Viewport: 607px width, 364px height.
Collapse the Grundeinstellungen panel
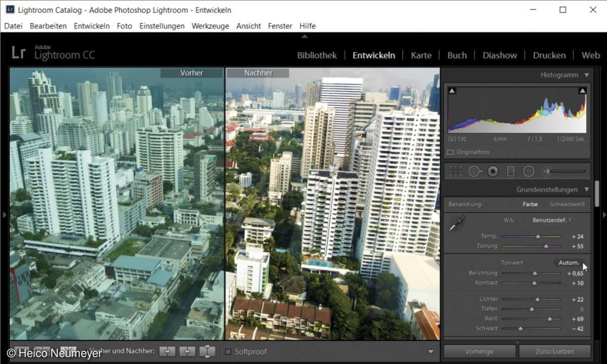point(587,190)
